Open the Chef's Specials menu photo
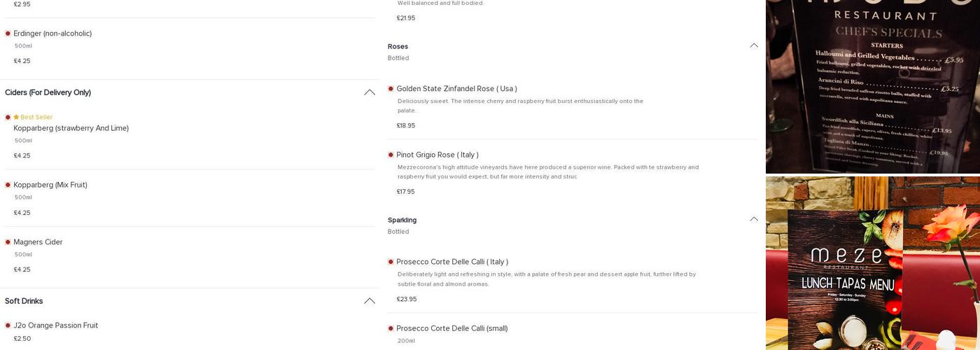Image resolution: width=980 pixels, height=350 pixels. tap(872, 86)
